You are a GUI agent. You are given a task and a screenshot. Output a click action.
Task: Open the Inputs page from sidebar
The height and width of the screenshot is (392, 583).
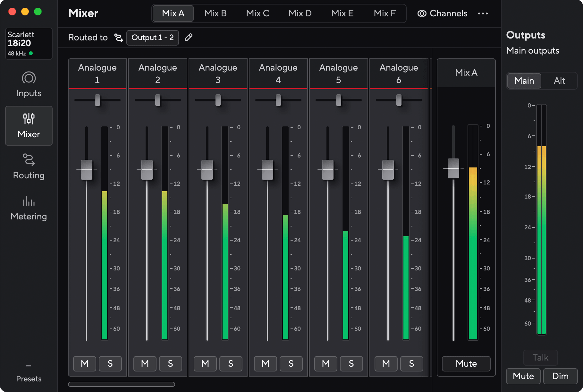point(29,85)
